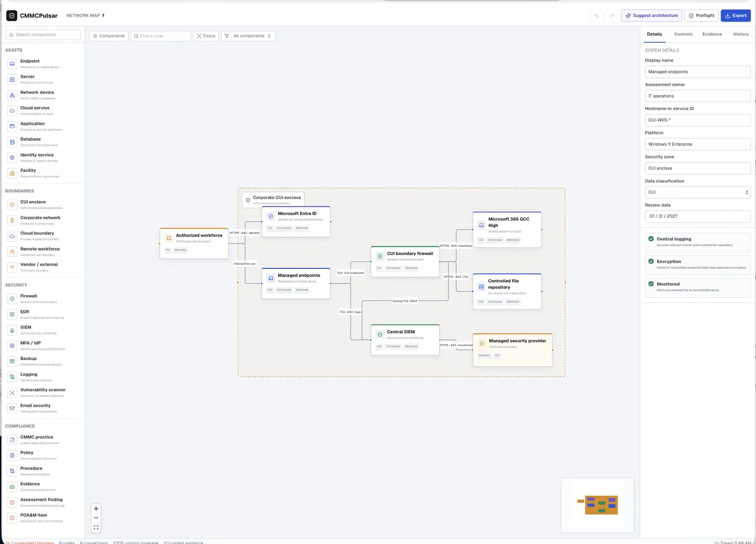This screenshot has width=756, height=544.
Task: Open the Data classification dropdown
Action: point(698,192)
